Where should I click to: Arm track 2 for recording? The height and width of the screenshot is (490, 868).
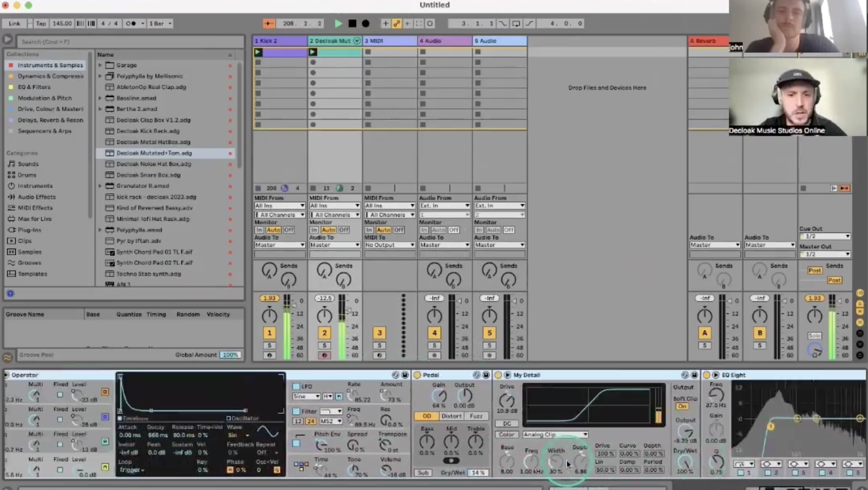324,355
